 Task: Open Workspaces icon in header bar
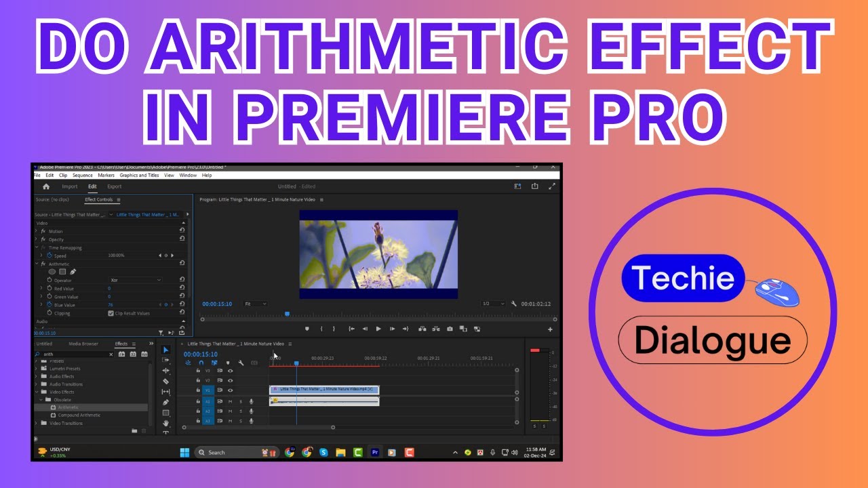[x=517, y=186]
